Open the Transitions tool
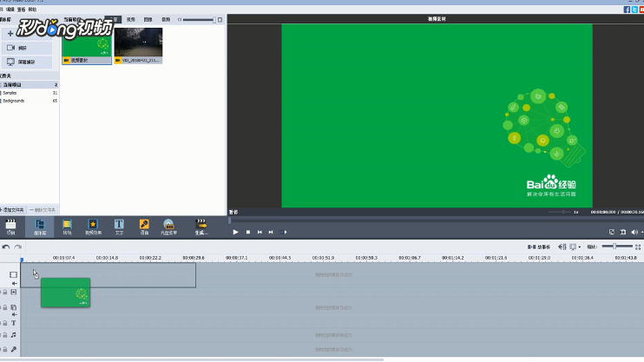 (x=67, y=227)
